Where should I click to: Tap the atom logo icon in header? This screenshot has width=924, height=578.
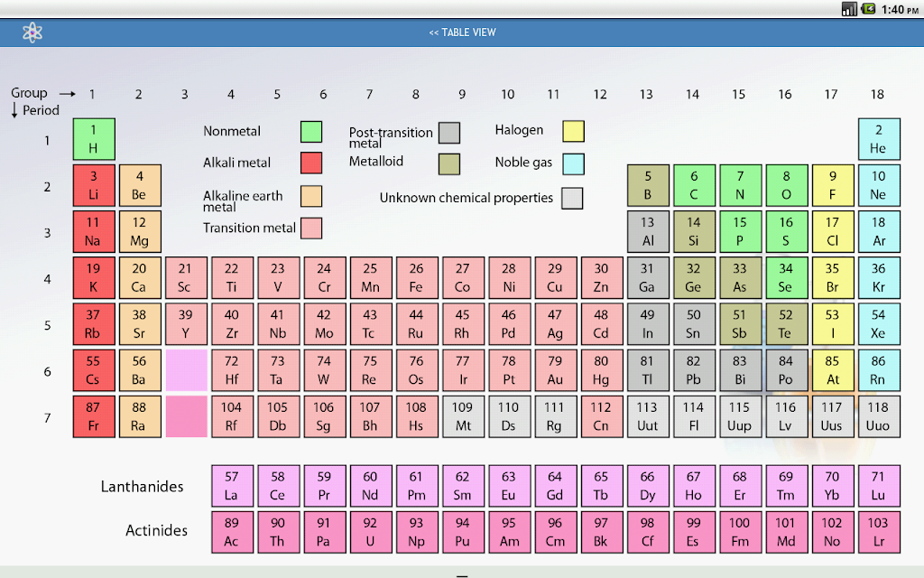[32, 33]
